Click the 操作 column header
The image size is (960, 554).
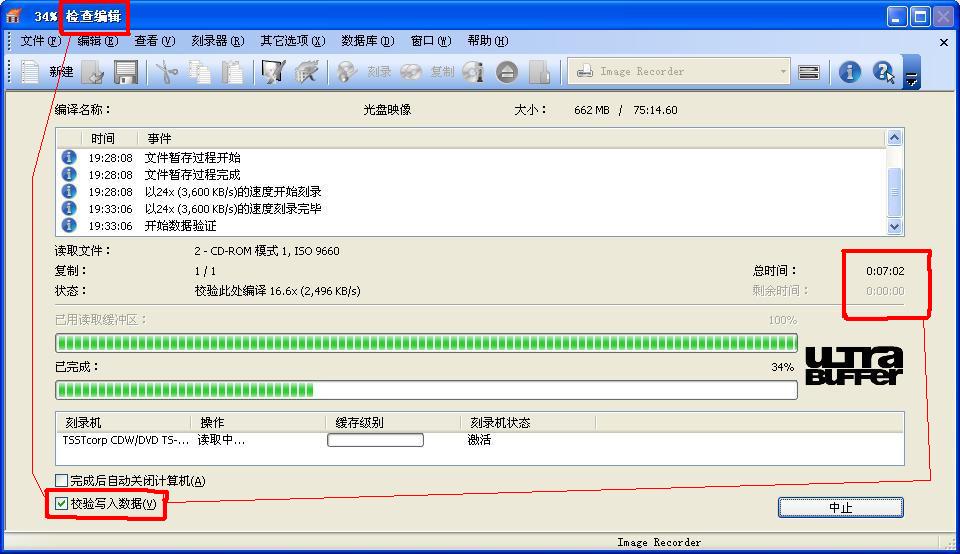pos(258,422)
